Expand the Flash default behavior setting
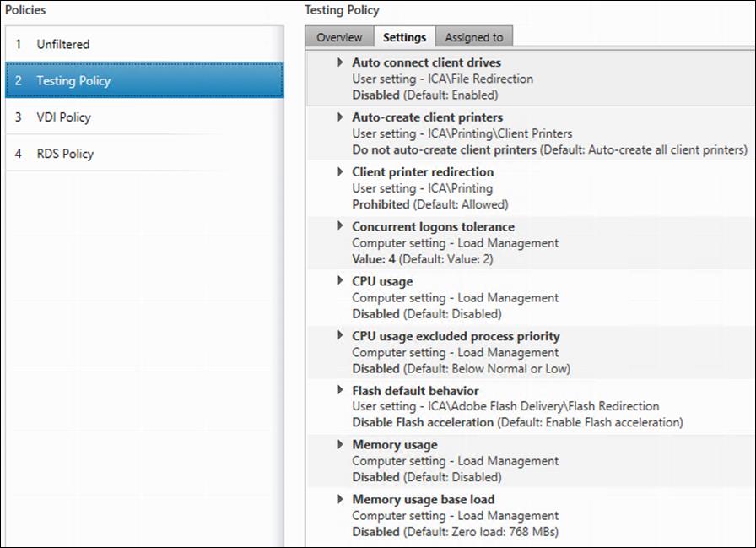 click(341, 390)
